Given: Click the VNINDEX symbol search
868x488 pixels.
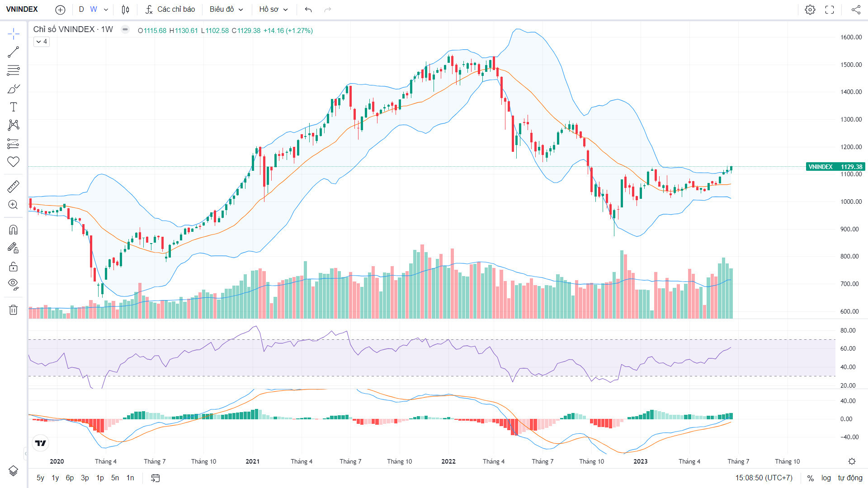Looking at the screenshot, I should coord(22,9).
